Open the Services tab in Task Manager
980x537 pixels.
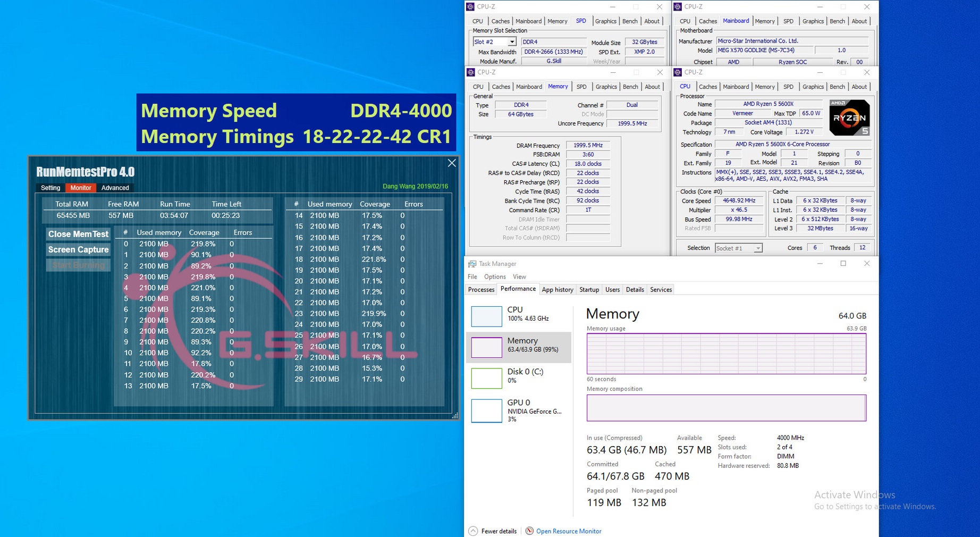(661, 290)
